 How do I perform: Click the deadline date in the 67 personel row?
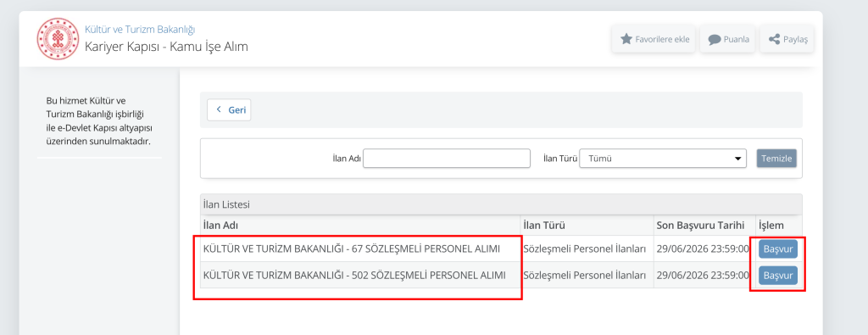[703, 249]
